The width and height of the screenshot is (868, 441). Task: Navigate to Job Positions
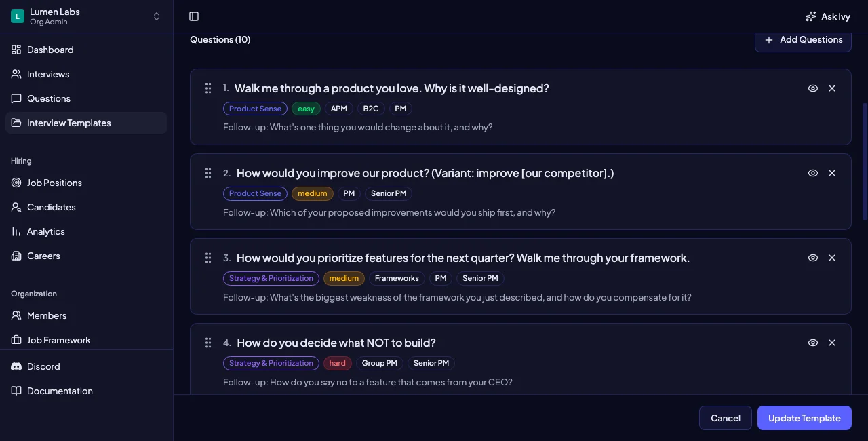tap(86, 183)
